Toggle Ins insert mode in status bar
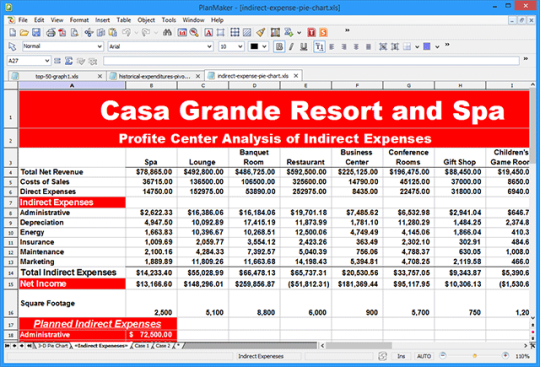Viewport: 540px width, 367px height. 401,356
